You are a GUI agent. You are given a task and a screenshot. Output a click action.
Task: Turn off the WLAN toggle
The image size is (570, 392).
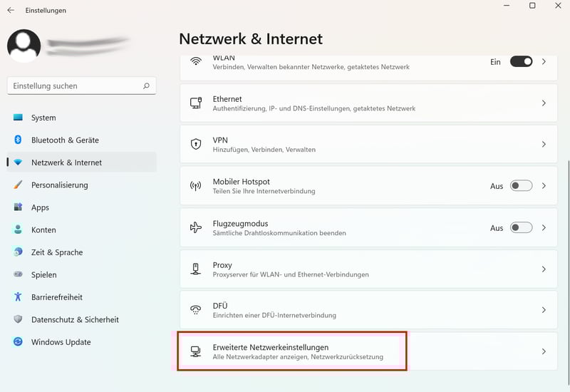(521, 62)
